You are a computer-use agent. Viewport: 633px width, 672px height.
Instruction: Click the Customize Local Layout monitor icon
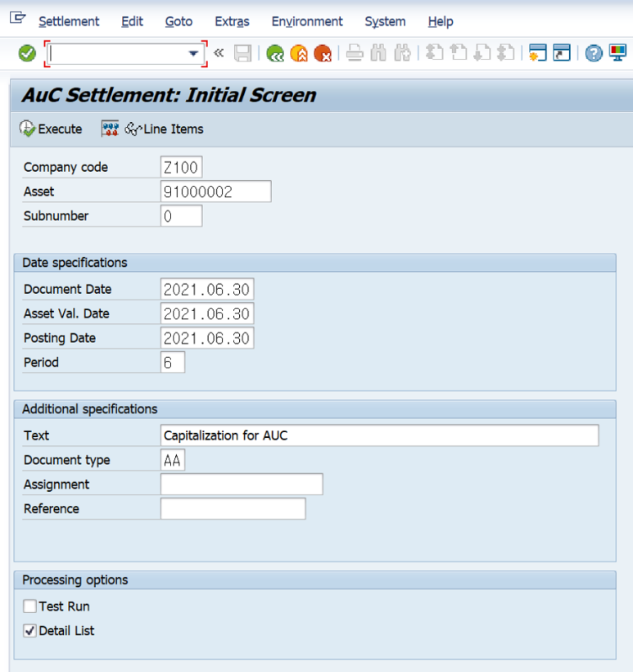pos(618,53)
